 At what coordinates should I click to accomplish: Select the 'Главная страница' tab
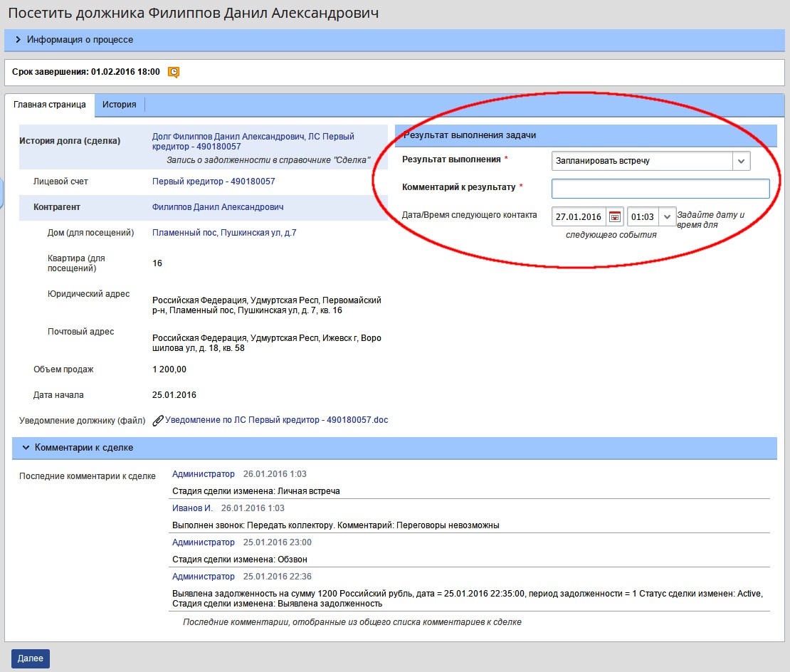[x=50, y=105]
